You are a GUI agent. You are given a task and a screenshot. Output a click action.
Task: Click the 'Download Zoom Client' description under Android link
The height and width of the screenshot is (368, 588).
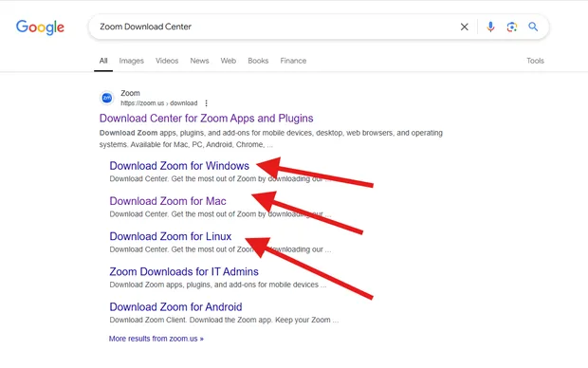coord(224,320)
